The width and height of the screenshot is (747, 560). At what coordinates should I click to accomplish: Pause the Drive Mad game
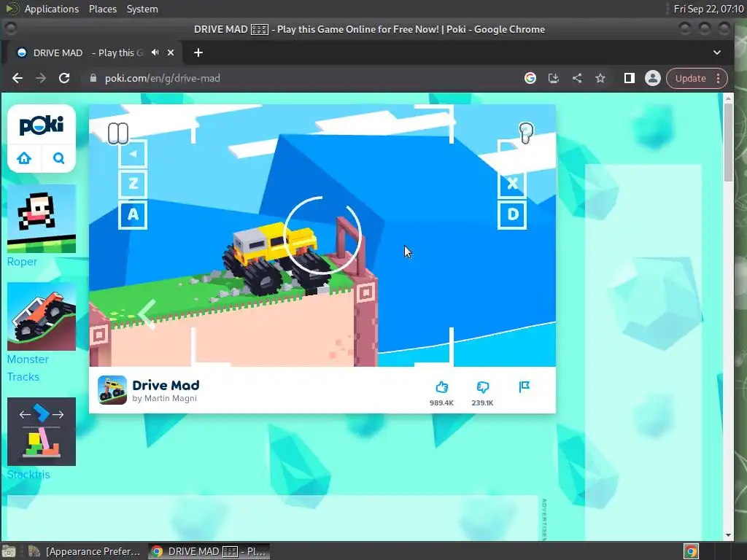click(118, 133)
